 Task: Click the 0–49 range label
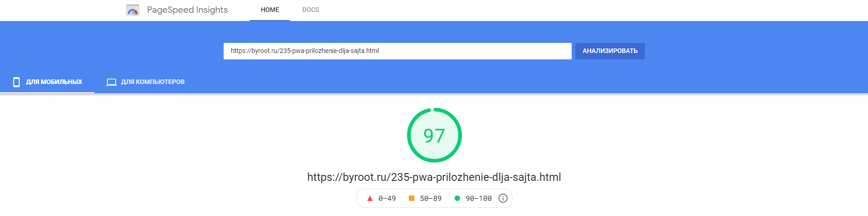click(x=387, y=198)
